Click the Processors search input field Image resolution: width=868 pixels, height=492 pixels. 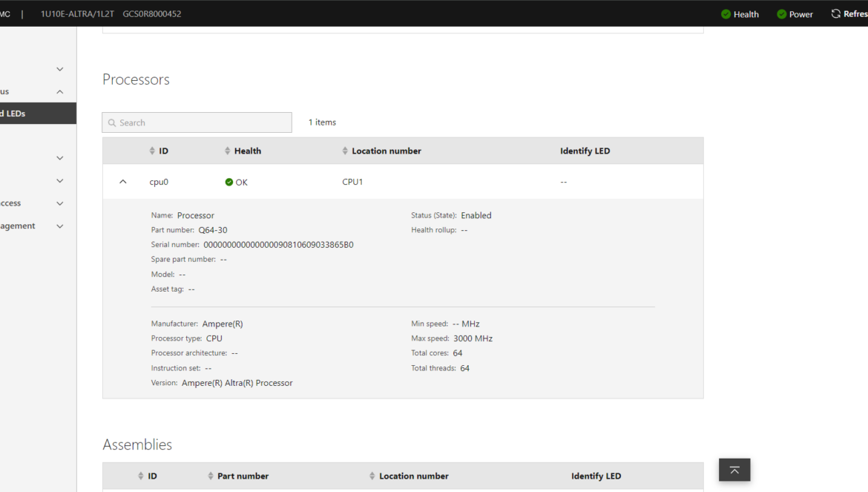pyautogui.click(x=197, y=122)
